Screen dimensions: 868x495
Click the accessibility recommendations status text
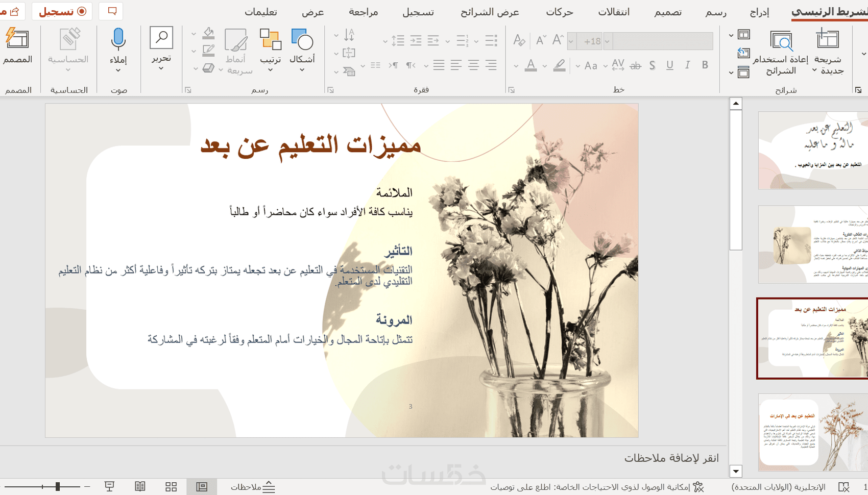coord(596,487)
